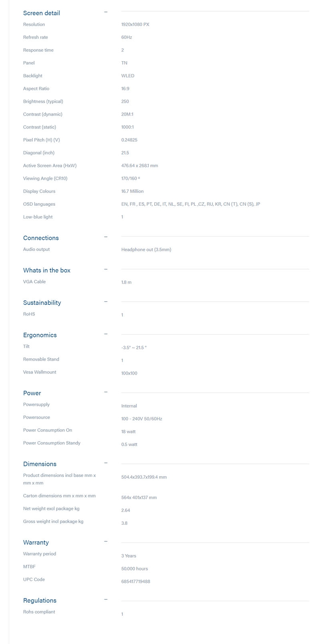The width and height of the screenshot is (320, 644).
Task: Click the Sustainability section title
Action: point(42,303)
